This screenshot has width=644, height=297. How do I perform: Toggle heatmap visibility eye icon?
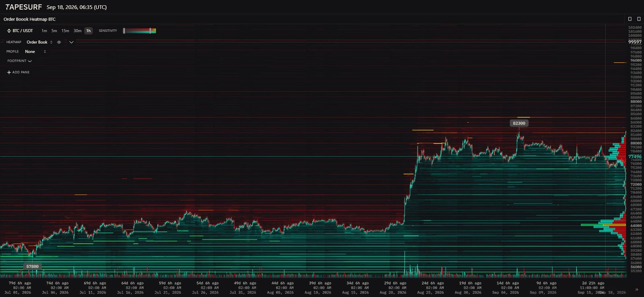[59, 42]
